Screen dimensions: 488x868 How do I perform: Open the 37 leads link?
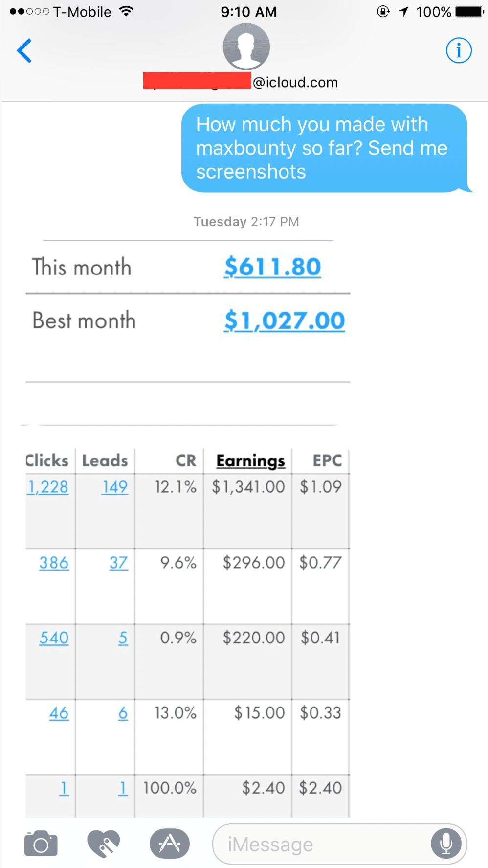coord(118,563)
